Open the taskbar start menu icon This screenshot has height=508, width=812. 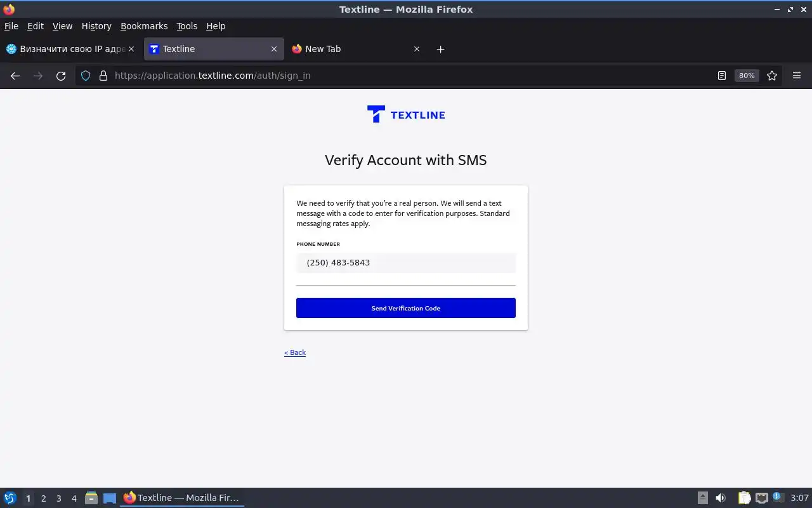click(x=10, y=498)
